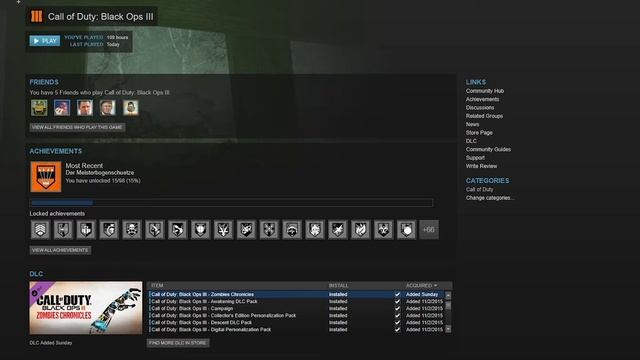This screenshot has width=640, height=360.
Task: Select the Descent DLC Pack row
Action: 296,322
